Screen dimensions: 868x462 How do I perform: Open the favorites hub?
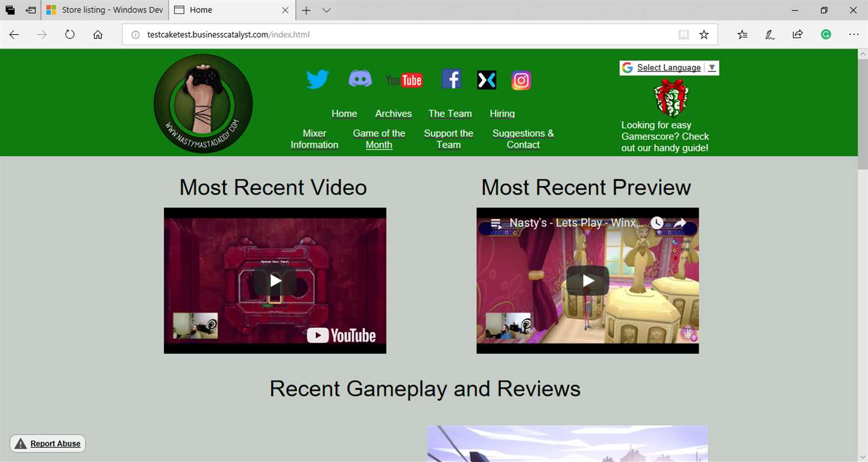[x=742, y=34]
